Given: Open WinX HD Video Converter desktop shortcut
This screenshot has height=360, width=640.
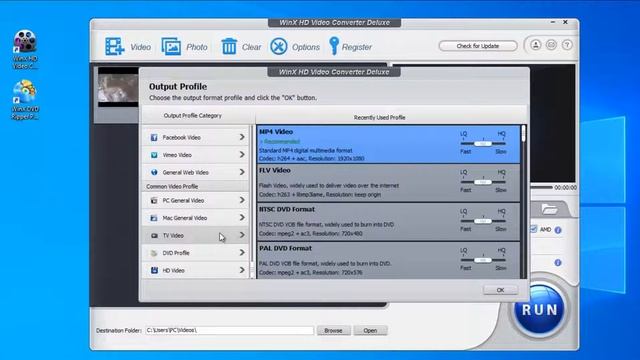Looking at the screenshot, I should pos(25,49).
